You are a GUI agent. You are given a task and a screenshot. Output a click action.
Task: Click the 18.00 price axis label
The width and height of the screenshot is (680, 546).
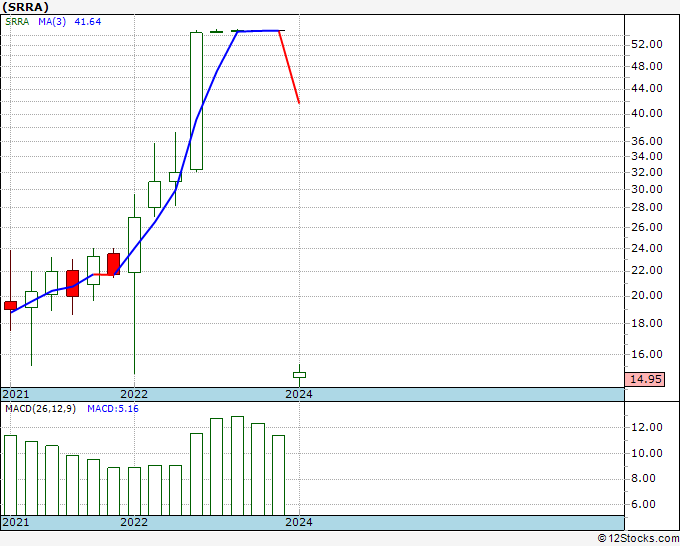[x=646, y=323]
